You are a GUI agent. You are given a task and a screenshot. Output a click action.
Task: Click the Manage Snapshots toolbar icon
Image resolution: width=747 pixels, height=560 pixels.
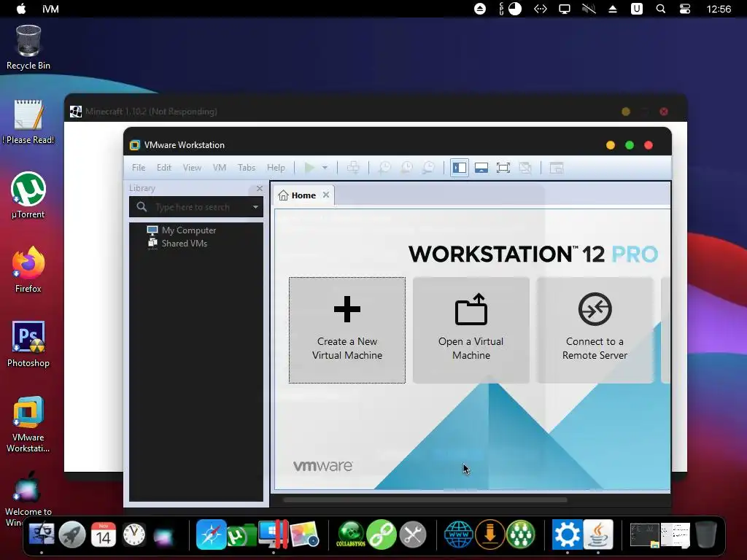tap(428, 168)
